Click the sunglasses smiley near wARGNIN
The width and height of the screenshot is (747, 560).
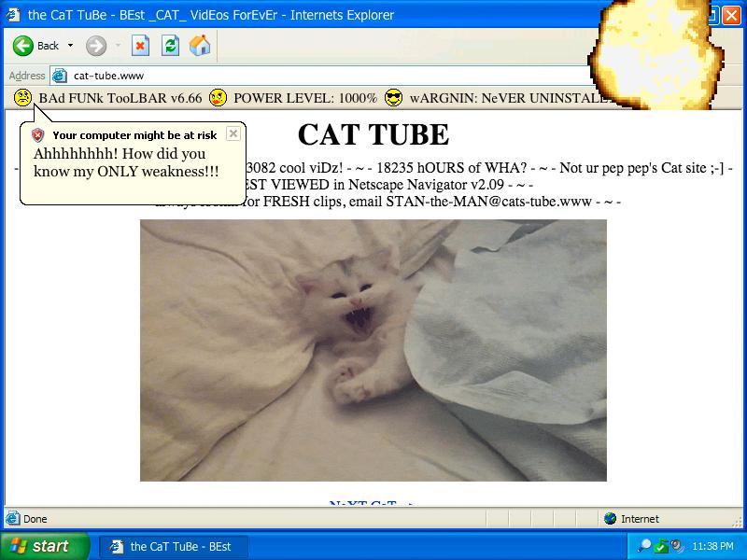[393, 98]
